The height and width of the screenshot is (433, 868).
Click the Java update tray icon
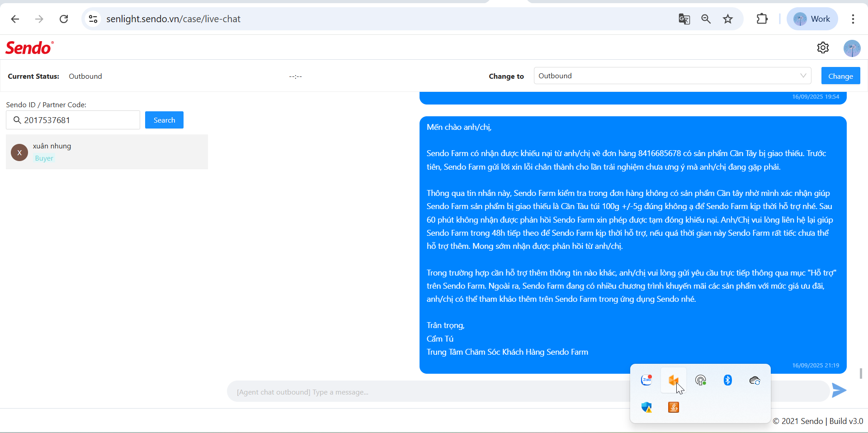[674, 407]
